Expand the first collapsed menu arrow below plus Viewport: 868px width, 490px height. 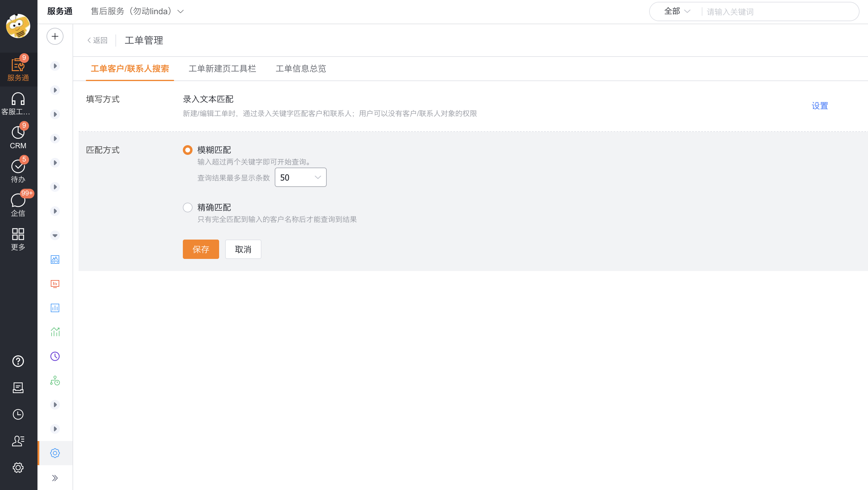[55, 66]
